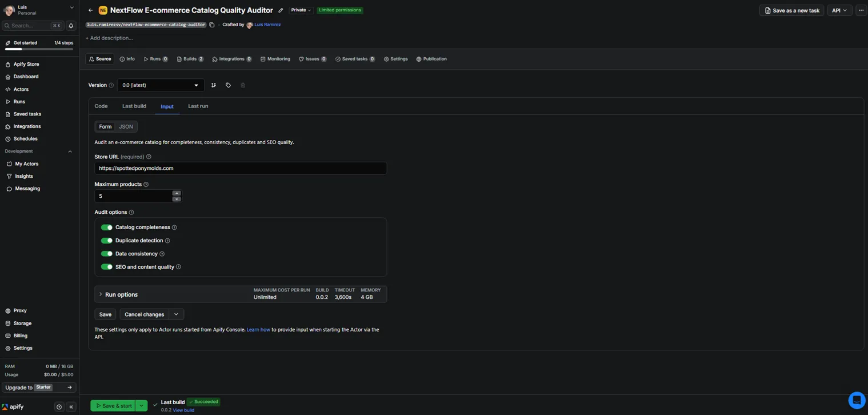Open the notifications bell
868x415 pixels.
coord(71,26)
